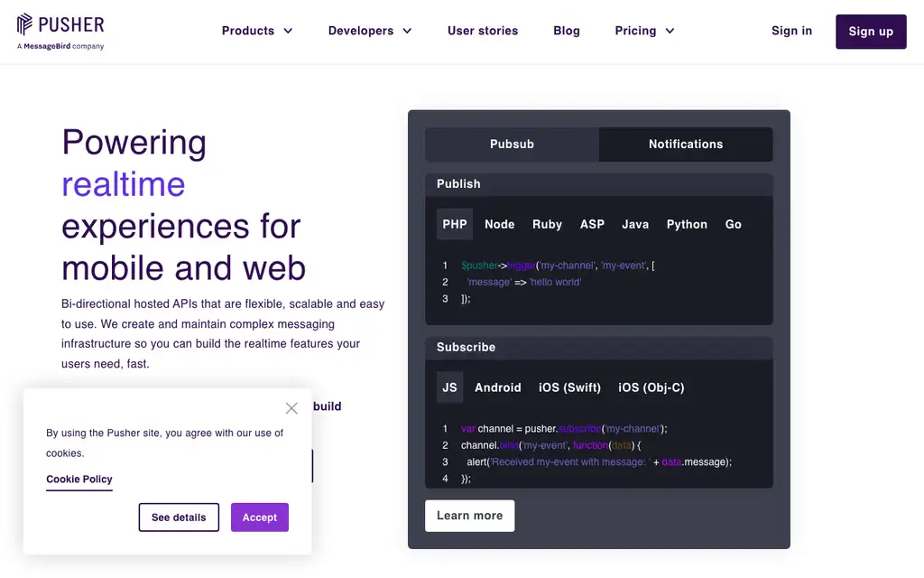The width and height of the screenshot is (924, 578).
Task: Select the Go publish language tab
Action: (733, 224)
